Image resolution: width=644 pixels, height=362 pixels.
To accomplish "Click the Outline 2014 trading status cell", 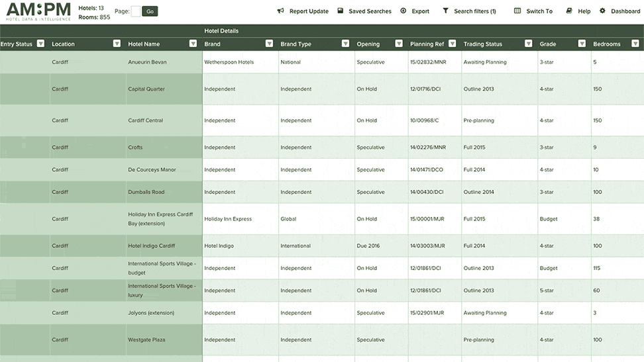I will pos(478,192).
